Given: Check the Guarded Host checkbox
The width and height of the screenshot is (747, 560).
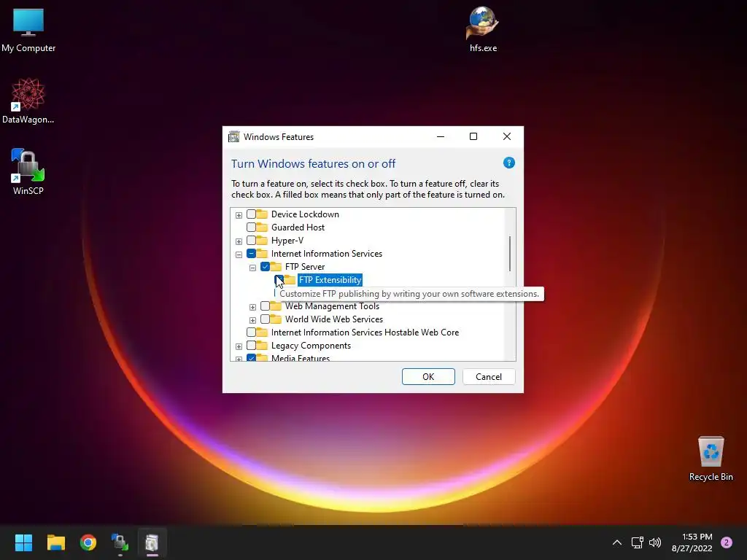Looking at the screenshot, I should (x=251, y=227).
